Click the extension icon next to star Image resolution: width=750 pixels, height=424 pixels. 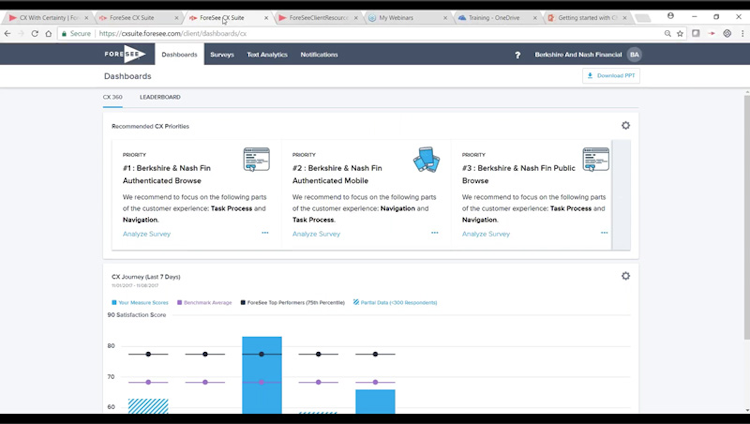pos(696,33)
